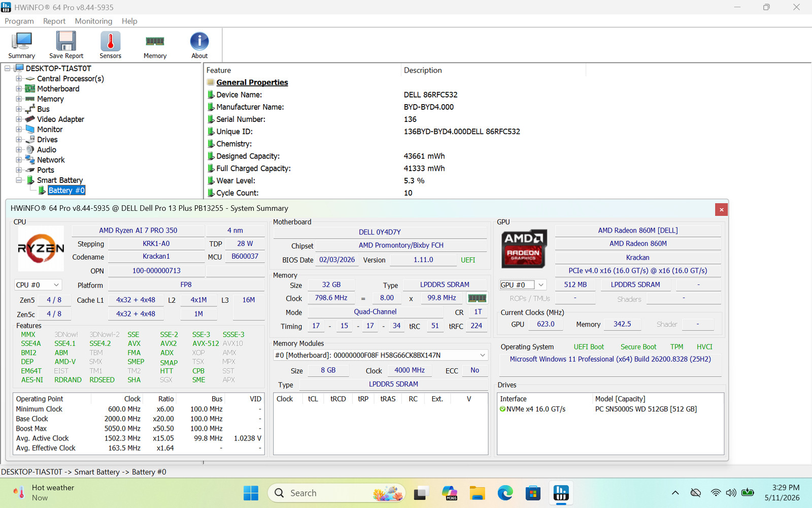812x508 pixels.
Task: Expand the Motherboard tree node
Action: pyautogui.click(x=19, y=89)
